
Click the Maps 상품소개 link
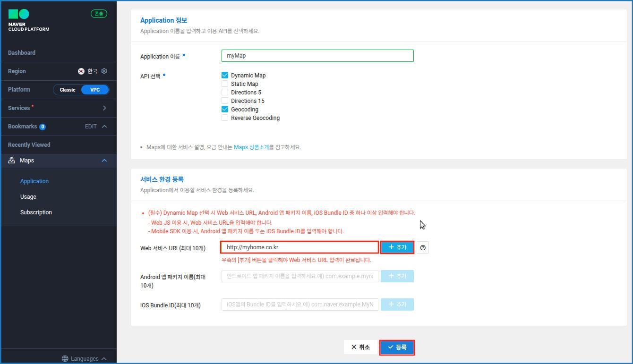pyautogui.click(x=251, y=147)
